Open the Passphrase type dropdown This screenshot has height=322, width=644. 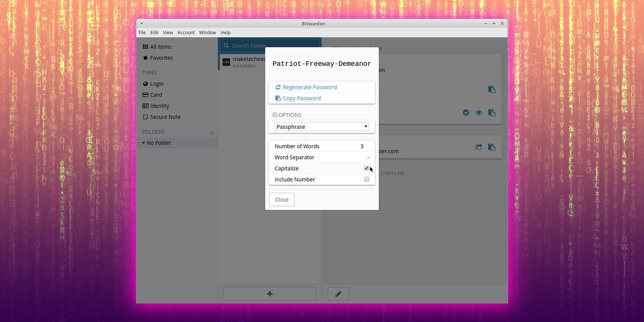coord(321,126)
